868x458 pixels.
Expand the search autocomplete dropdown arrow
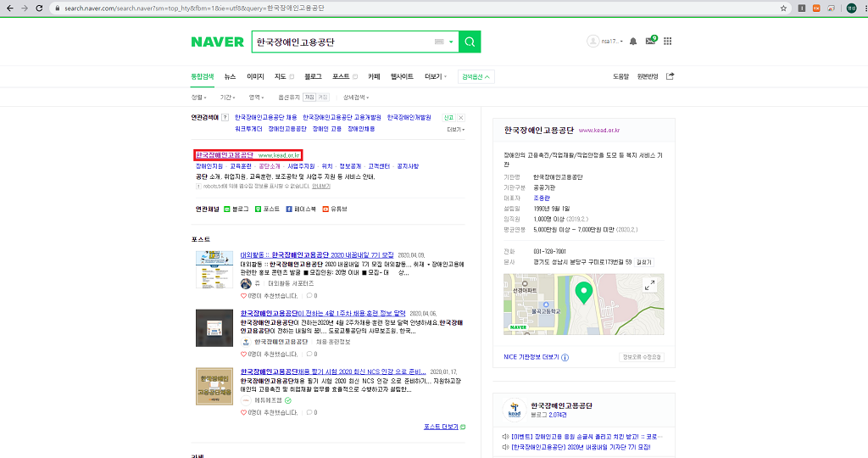tap(451, 42)
